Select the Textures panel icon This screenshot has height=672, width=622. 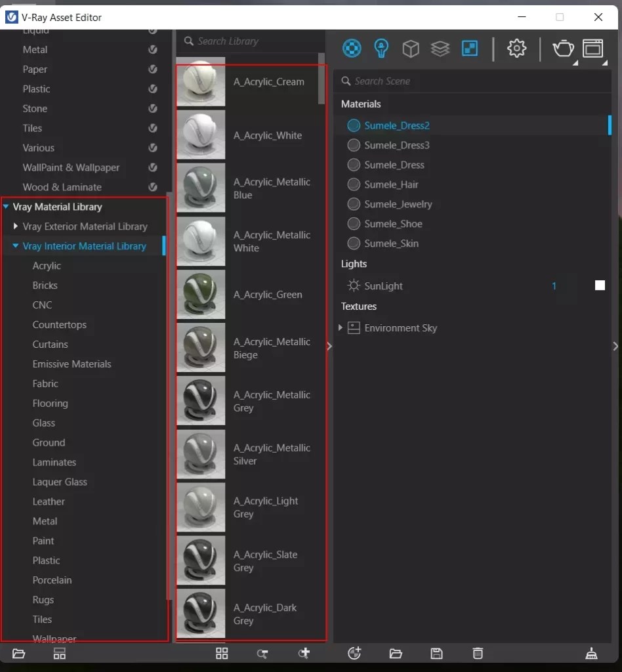440,48
